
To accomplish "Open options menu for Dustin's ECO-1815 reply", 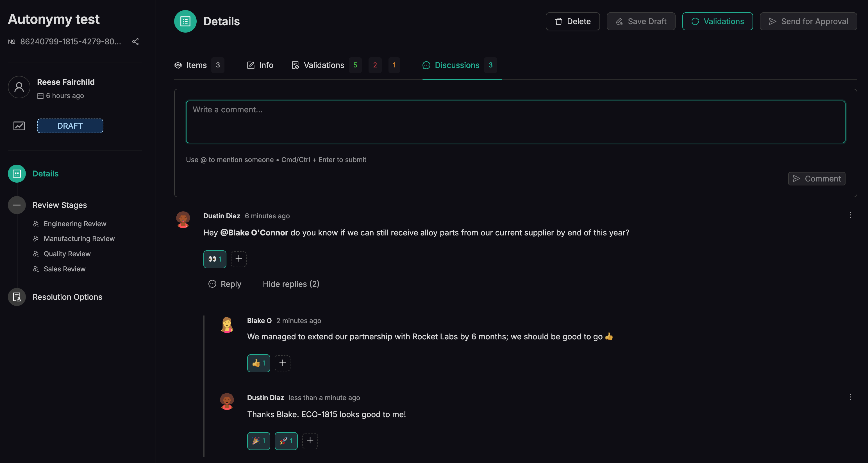I will pyautogui.click(x=850, y=397).
